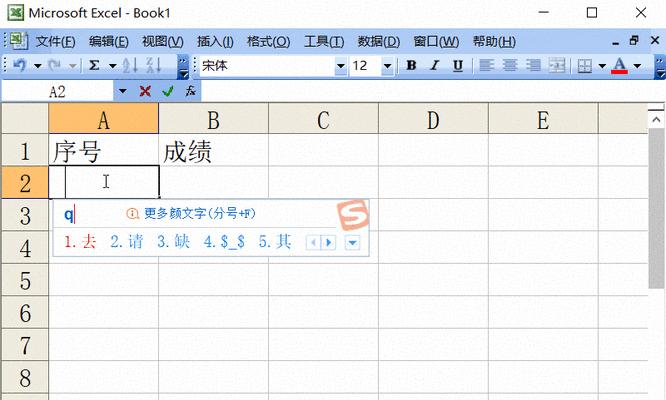Open the 窗口(W) menu
The height and width of the screenshot is (400, 666).
click(436, 42)
